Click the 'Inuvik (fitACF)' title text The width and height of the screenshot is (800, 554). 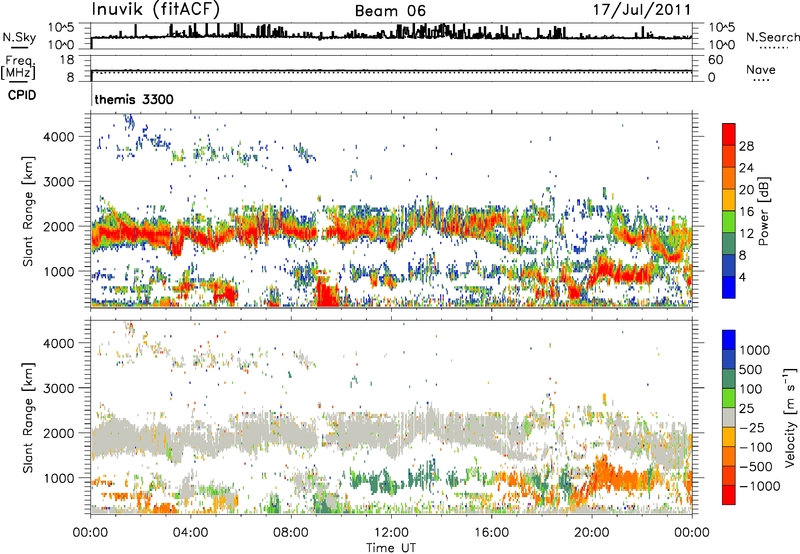156,10
